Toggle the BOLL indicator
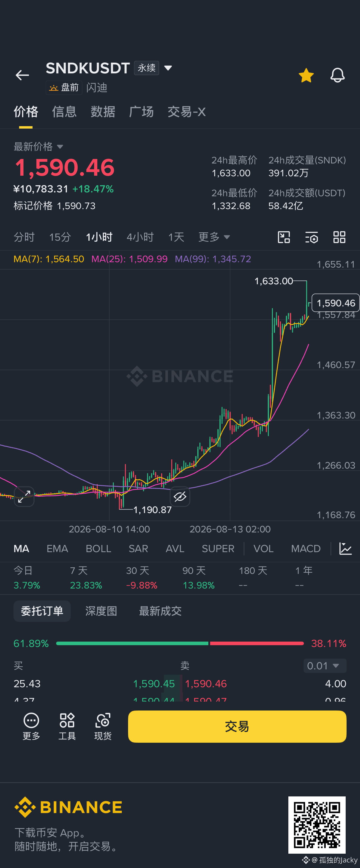 [99, 549]
